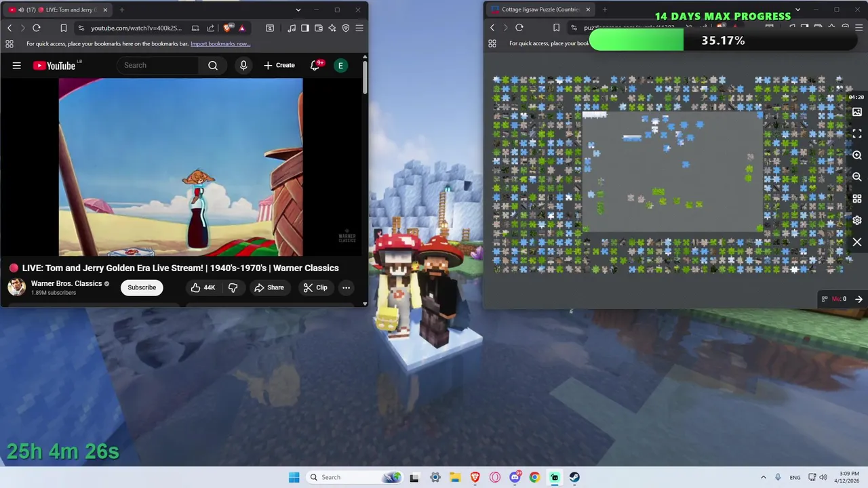The image size is (868, 488).
Task: Open the YouTube guide hamburger menu
Action: pos(17,65)
